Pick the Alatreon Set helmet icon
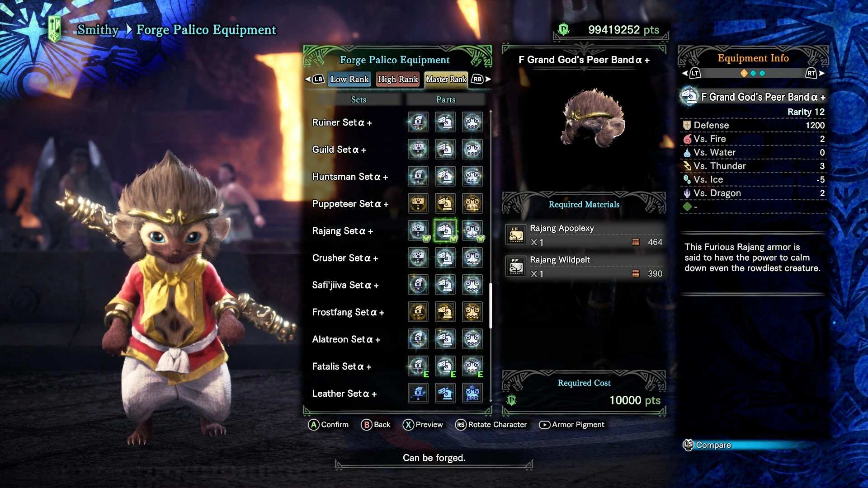 pos(445,339)
